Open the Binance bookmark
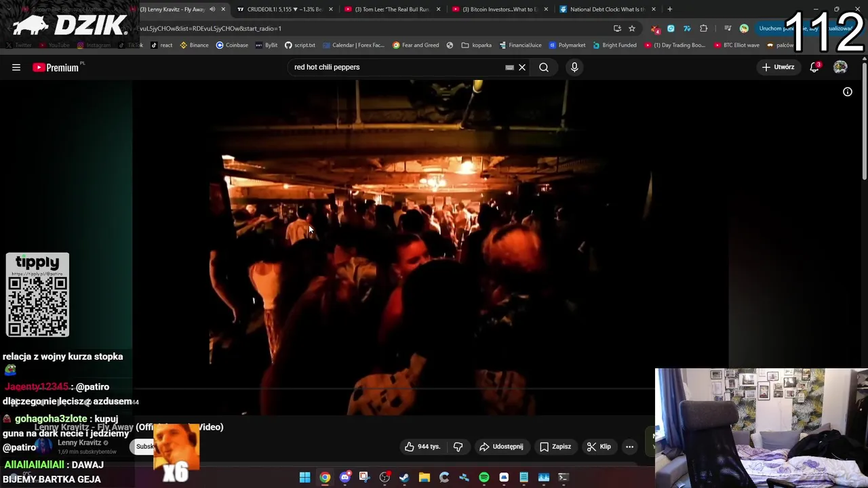This screenshot has width=868, height=488. pyautogui.click(x=194, y=45)
